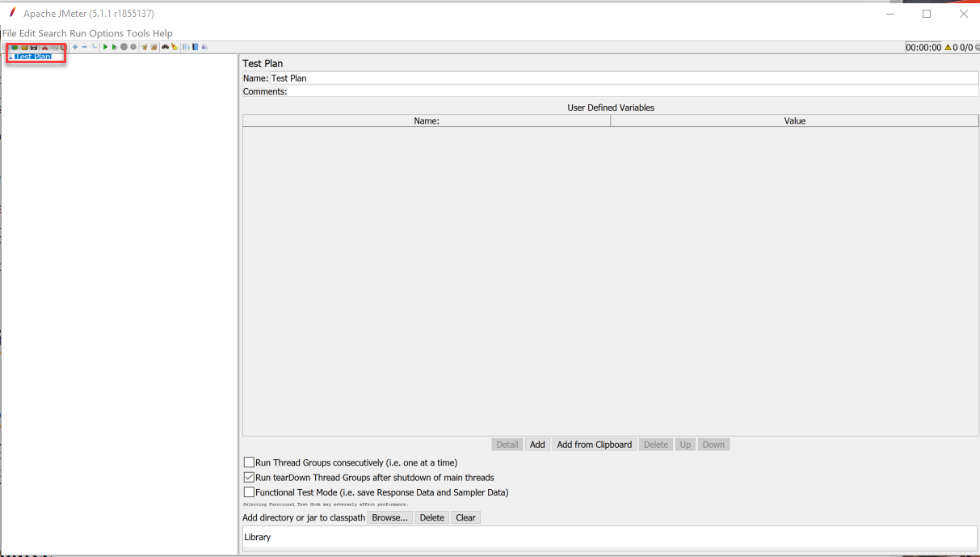
Task: Uncheck Run tearDown Thread Groups checkbox
Action: (x=249, y=478)
